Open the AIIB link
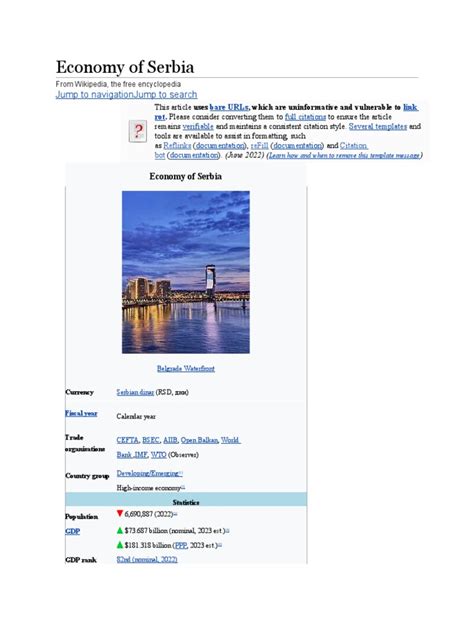 click(x=170, y=440)
